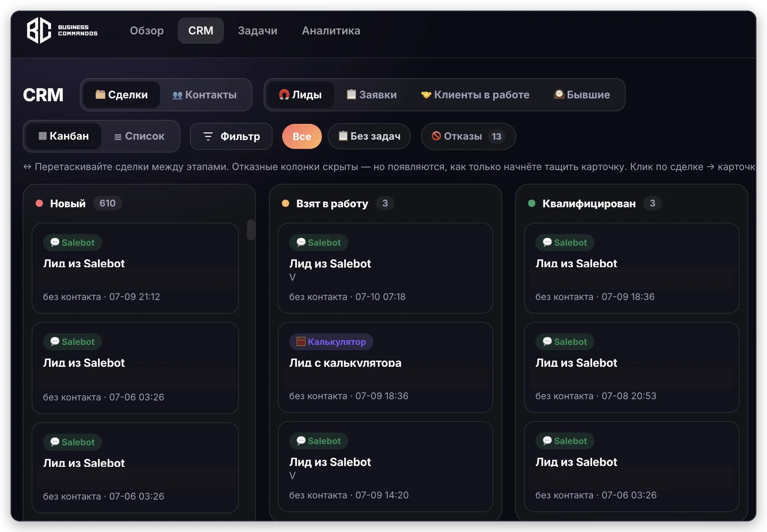Open Взят в работу lead dated 07-09 14:20

(x=385, y=466)
